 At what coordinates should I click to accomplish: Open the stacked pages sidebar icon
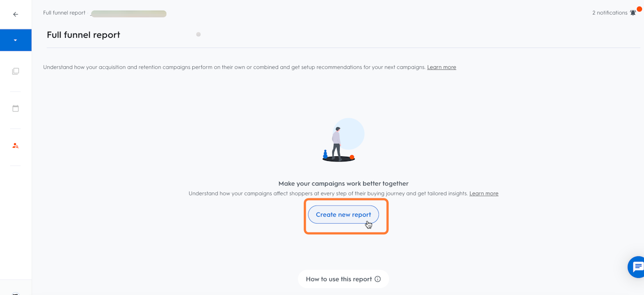16,71
